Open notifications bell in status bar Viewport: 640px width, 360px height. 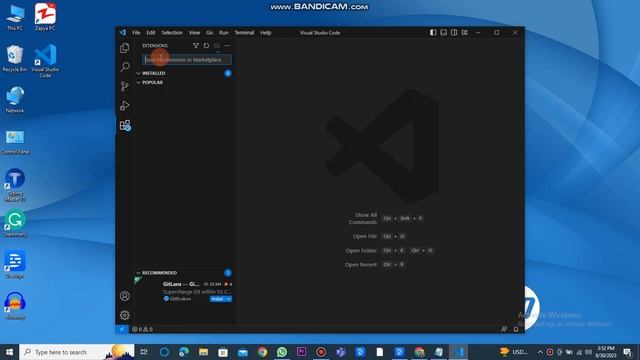(x=516, y=329)
